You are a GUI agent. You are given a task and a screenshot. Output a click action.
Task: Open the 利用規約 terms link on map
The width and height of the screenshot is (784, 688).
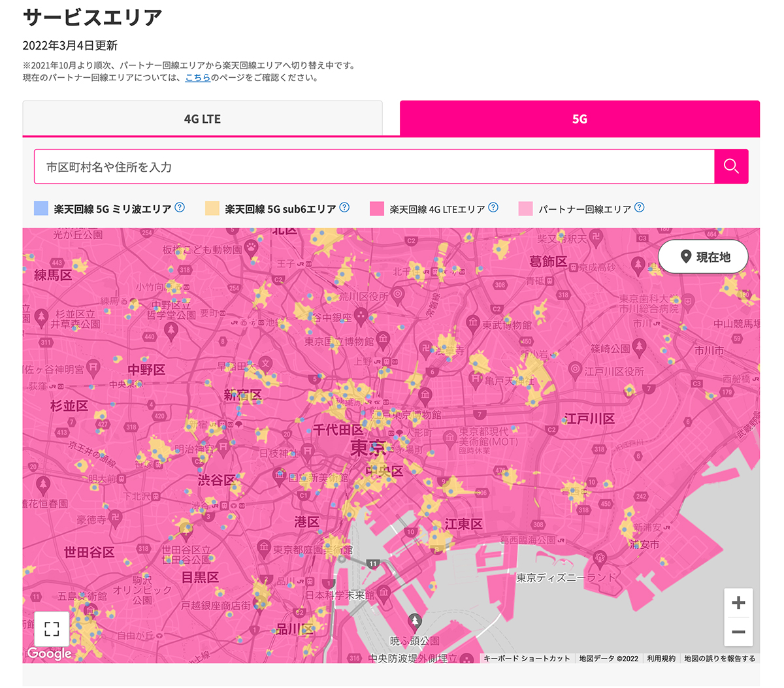661,659
